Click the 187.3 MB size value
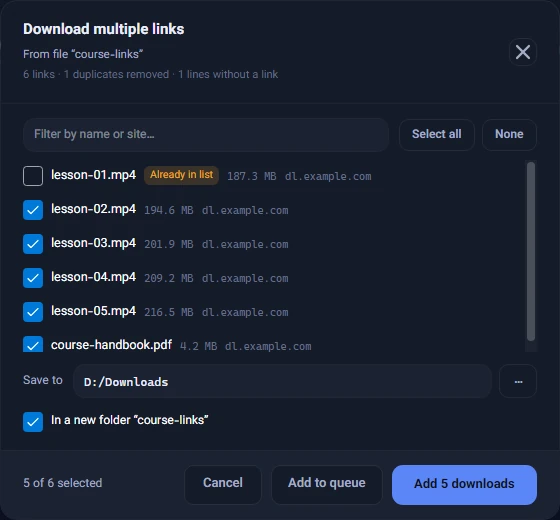560x520 pixels. [x=252, y=176]
